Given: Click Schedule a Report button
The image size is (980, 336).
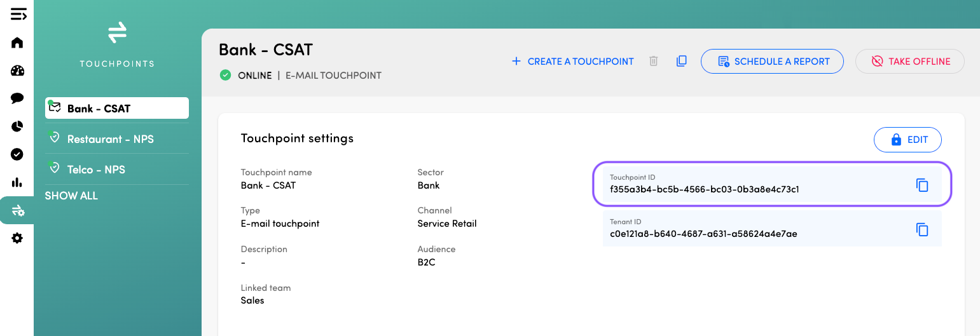Looking at the screenshot, I should pos(772,62).
